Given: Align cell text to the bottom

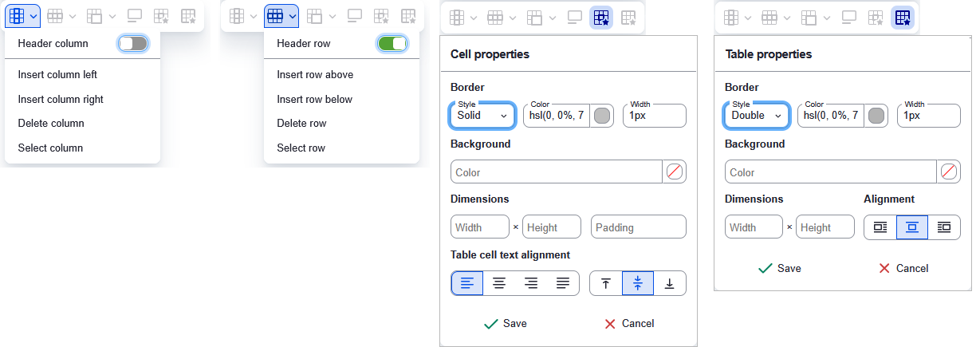Looking at the screenshot, I should pyautogui.click(x=670, y=283).
